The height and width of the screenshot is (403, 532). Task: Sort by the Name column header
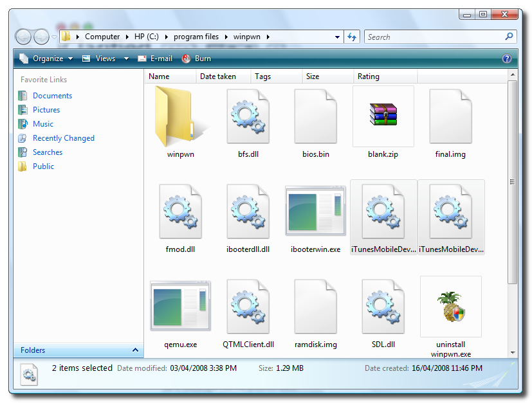170,76
